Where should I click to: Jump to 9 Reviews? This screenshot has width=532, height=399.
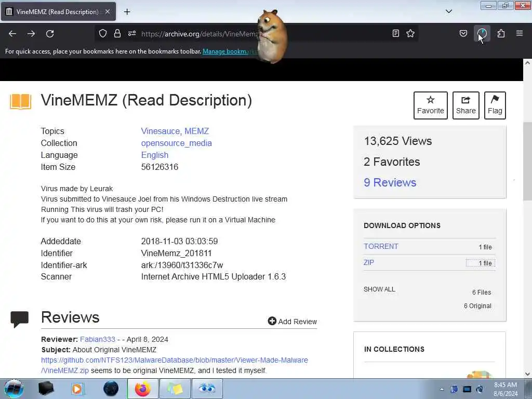(x=390, y=182)
